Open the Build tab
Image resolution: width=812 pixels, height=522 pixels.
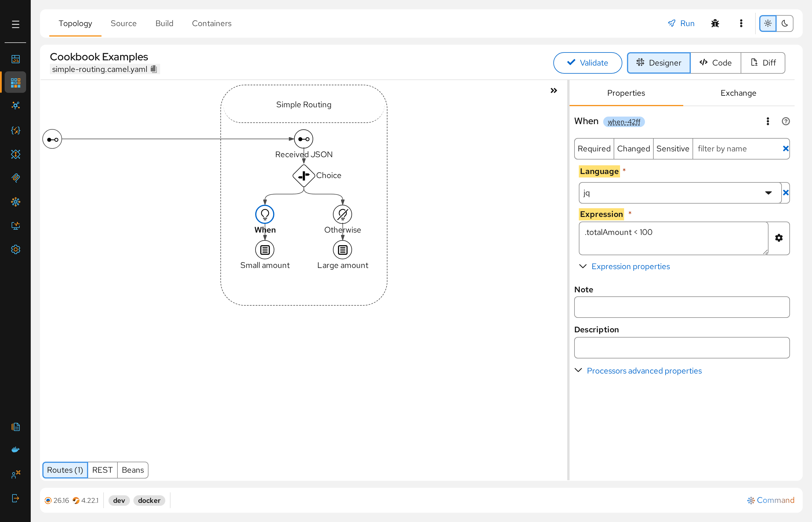click(164, 23)
